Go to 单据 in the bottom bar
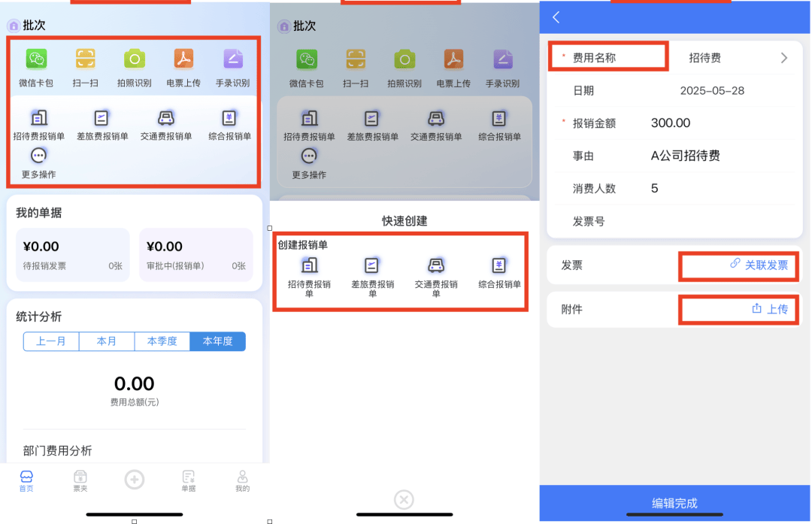 pos(188,480)
